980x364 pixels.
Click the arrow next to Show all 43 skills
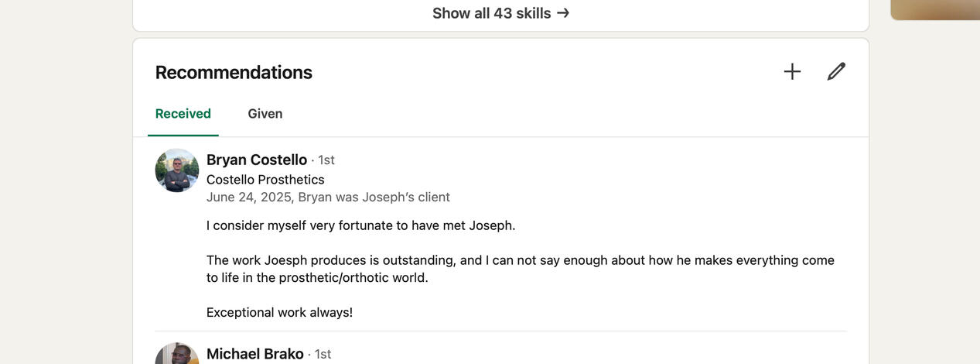[x=563, y=13]
